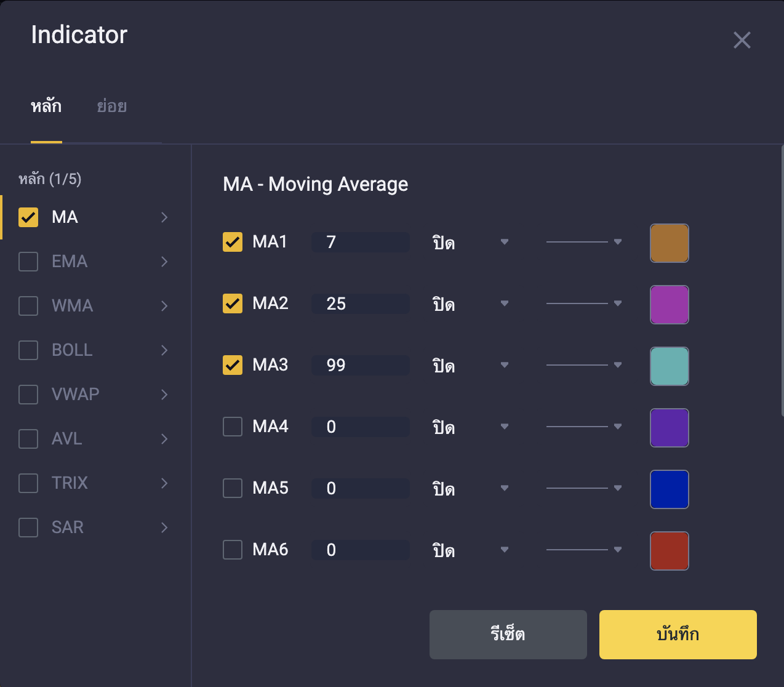Open MA1 line style dropdown
The image size is (784, 687).
pyautogui.click(x=583, y=242)
